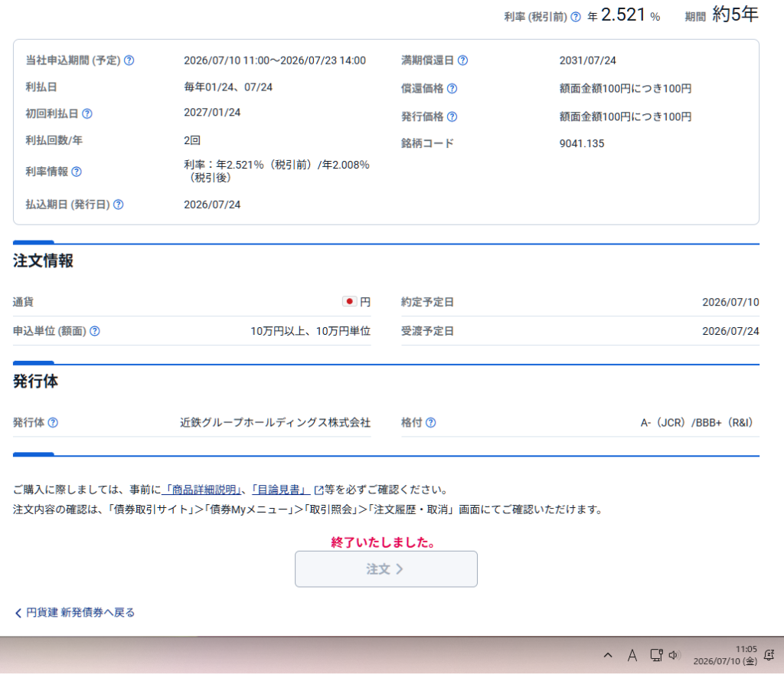Select 受渡予定日 value 2026/07/24
784x675 pixels.
pyautogui.click(x=730, y=331)
